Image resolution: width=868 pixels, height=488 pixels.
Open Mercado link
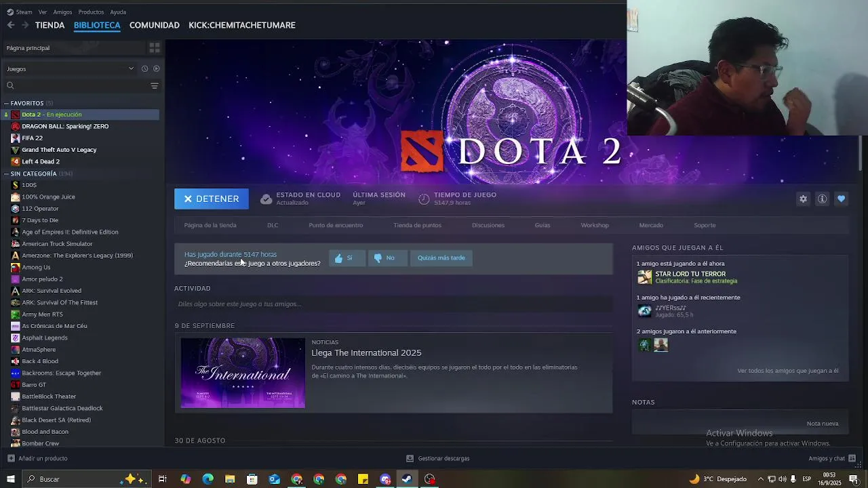[x=651, y=225]
